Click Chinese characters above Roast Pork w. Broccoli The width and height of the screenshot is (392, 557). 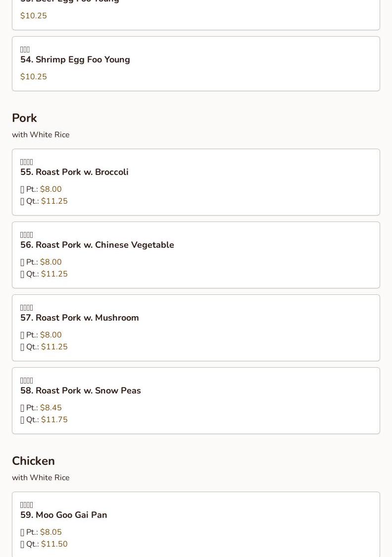tap(27, 162)
